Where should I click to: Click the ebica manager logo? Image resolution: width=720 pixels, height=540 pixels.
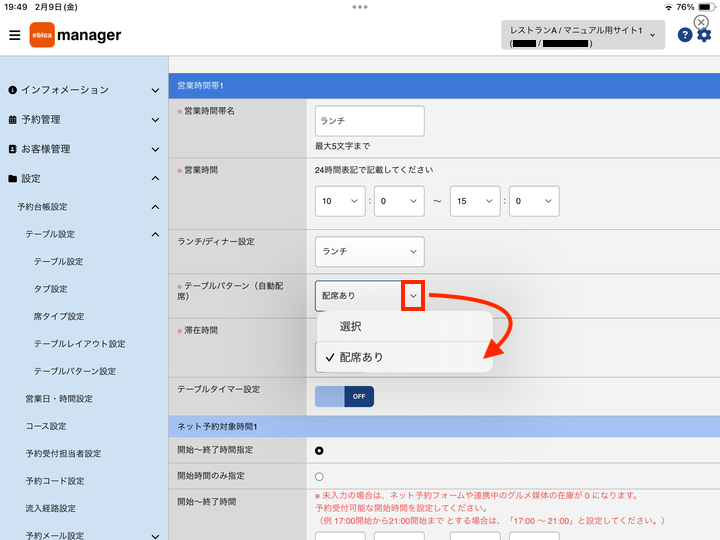click(x=75, y=35)
